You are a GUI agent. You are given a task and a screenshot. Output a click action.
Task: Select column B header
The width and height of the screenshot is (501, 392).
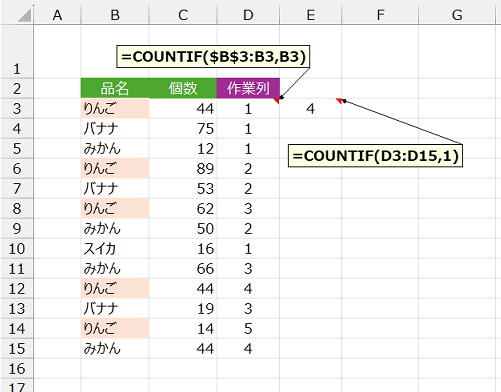tap(115, 15)
